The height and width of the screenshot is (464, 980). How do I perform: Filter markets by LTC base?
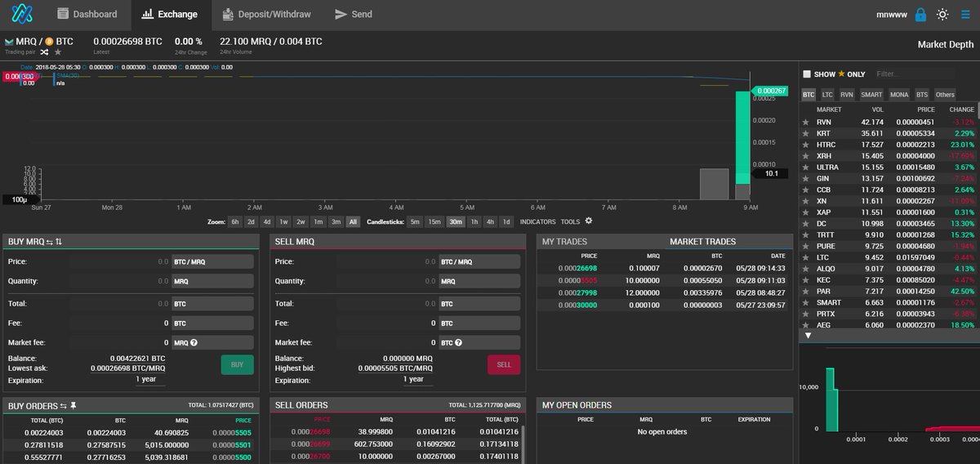coord(827,95)
